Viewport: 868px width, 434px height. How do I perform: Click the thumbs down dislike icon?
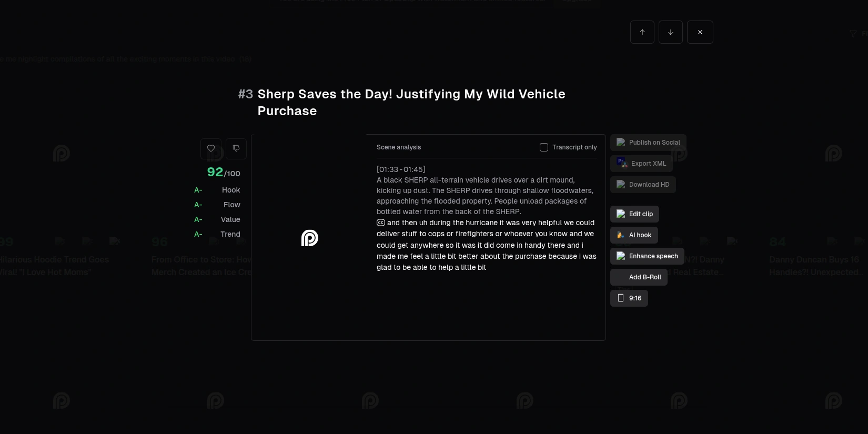click(236, 149)
